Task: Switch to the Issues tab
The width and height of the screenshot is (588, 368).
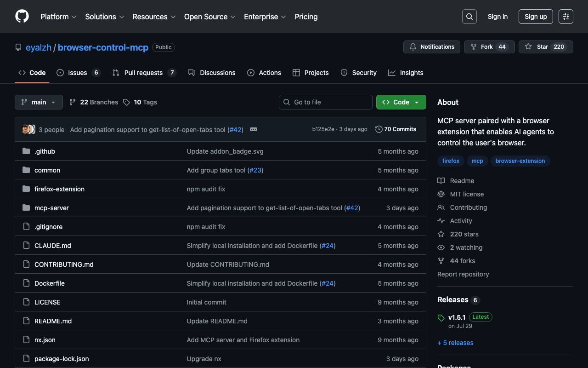Action: tap(78, 73)
